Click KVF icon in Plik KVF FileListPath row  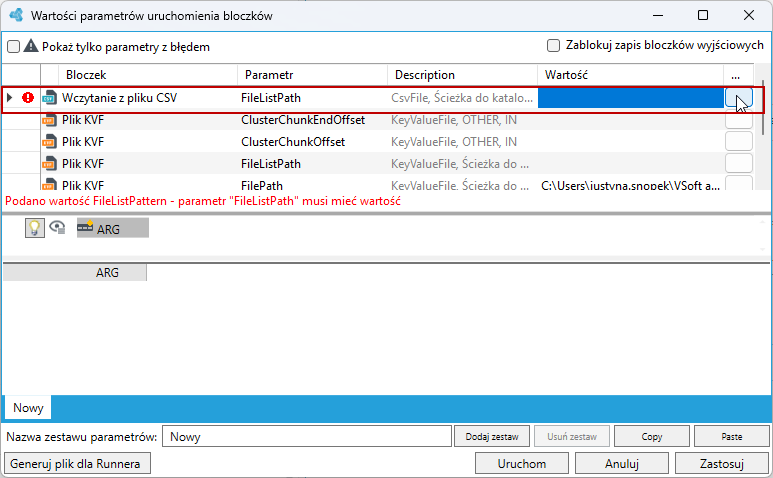49,164
